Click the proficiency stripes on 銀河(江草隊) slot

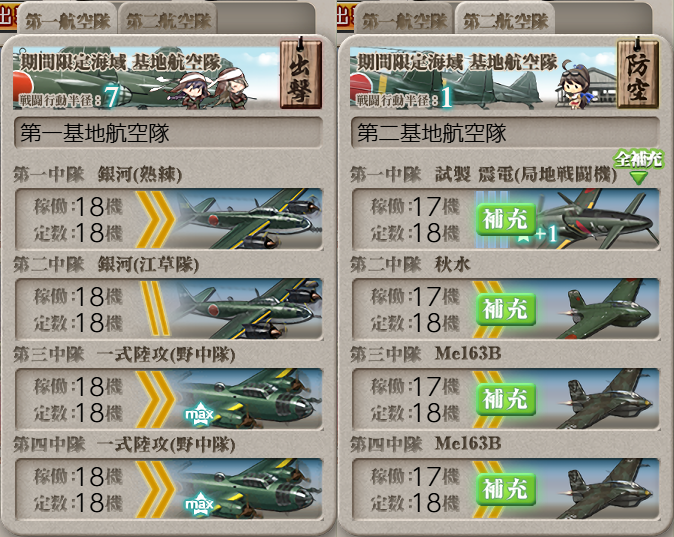(x=155, y=309)
